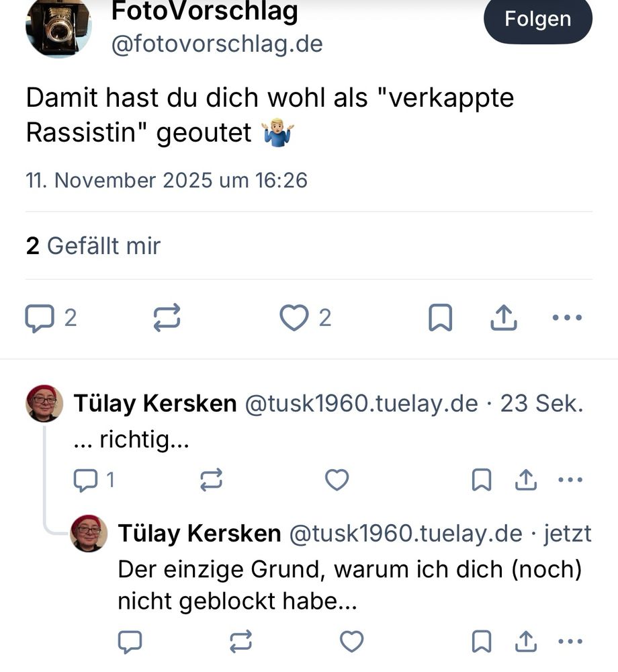Share Tülay Kersken's bottom reply

click(x=525, y=642)
